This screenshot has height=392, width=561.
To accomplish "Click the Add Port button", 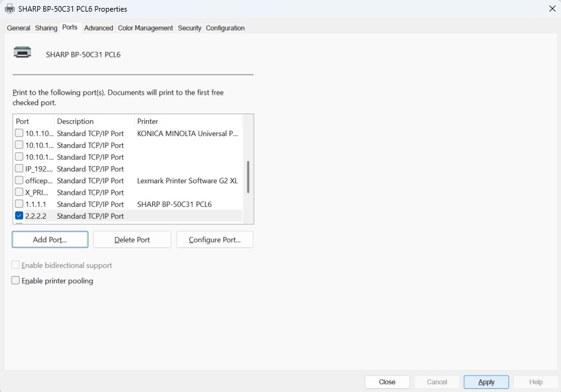I will 50,239.
